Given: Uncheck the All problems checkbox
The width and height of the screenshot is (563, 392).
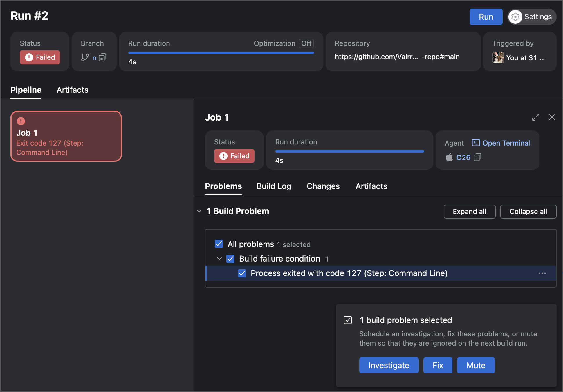Looking at the screenshot, I should 219,244.
